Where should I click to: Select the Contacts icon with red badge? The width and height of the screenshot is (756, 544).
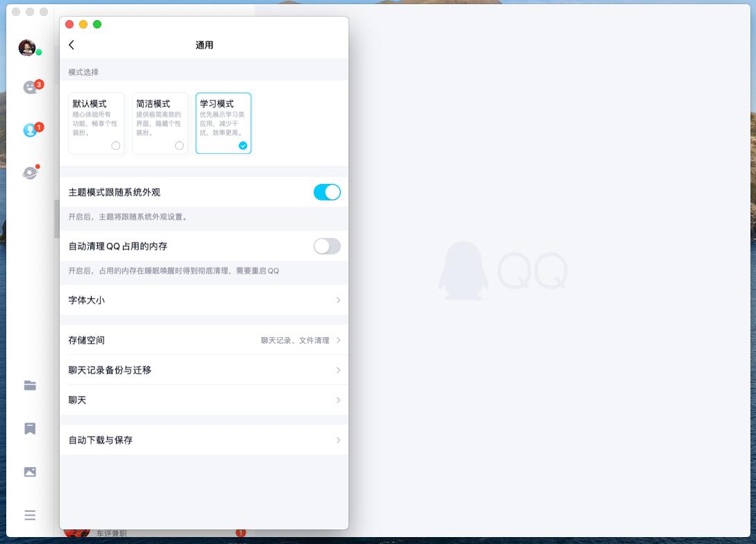point(30,130)
